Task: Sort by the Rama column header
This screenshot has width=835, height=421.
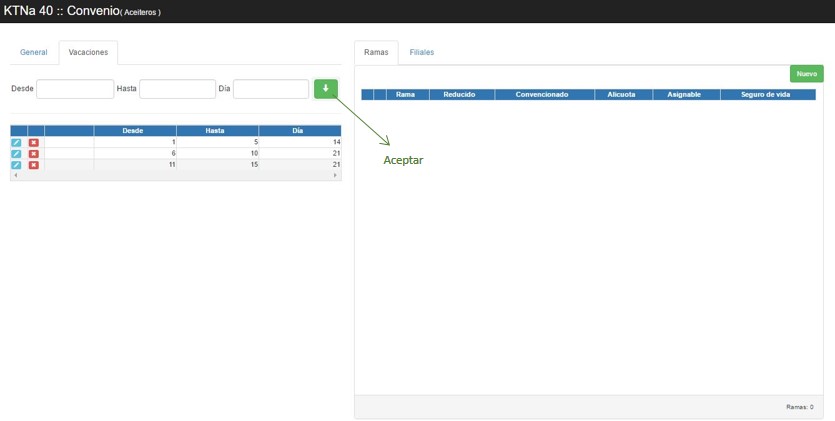Action: click(x=406, y=95)
